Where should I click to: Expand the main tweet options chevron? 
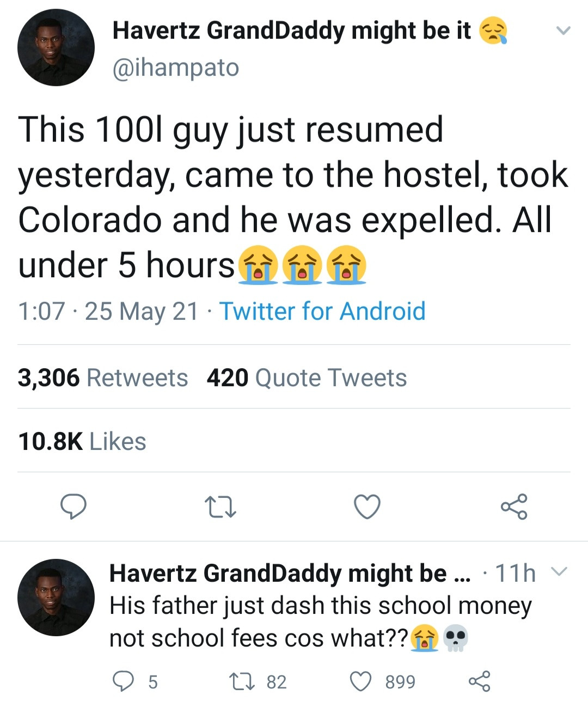tap(563, 31)
